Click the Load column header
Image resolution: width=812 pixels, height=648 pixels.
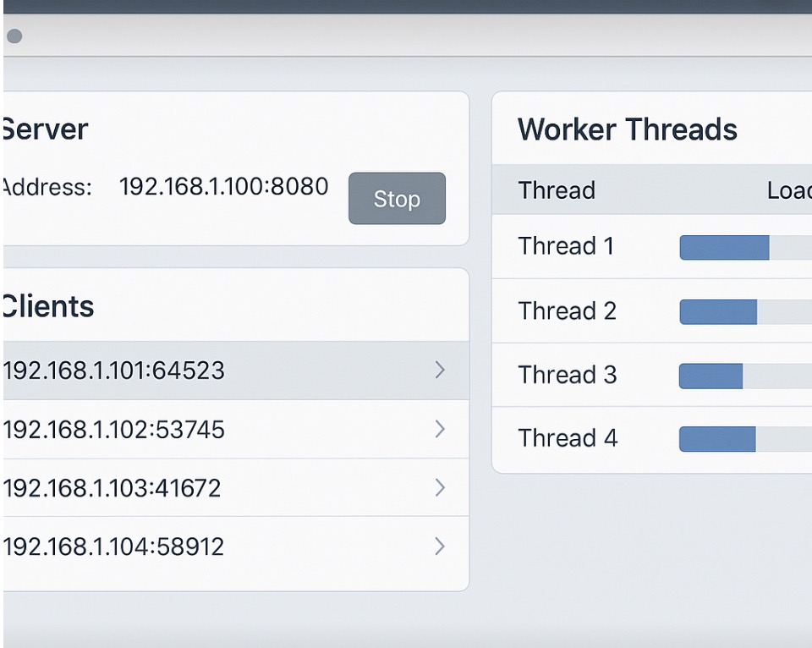tap(789, 190)
